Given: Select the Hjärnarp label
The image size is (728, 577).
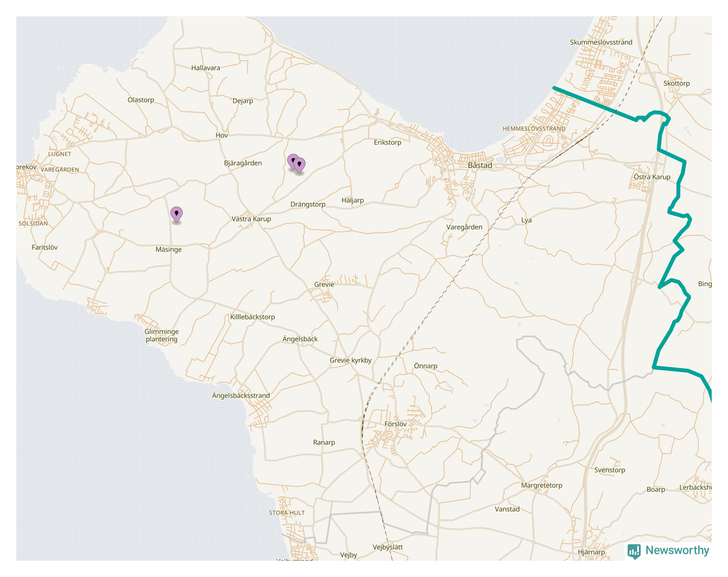Looking at the screenshot, I should coord(591,552).
